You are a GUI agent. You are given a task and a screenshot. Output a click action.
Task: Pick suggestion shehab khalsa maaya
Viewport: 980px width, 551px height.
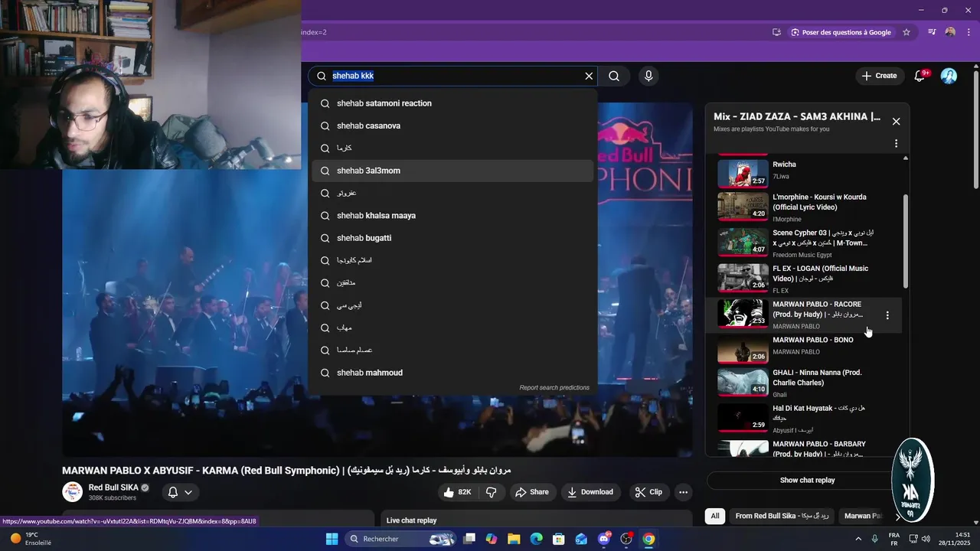coord(452,216)
